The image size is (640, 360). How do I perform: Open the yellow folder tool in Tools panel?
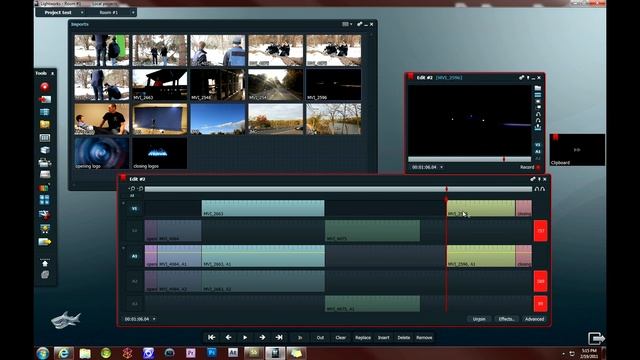[x=44, y=124]
